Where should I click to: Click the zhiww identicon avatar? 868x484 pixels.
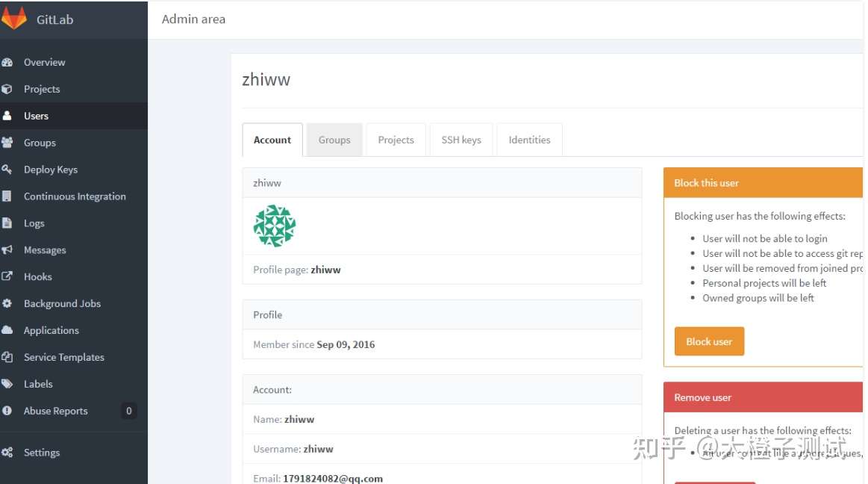point(275,226)
